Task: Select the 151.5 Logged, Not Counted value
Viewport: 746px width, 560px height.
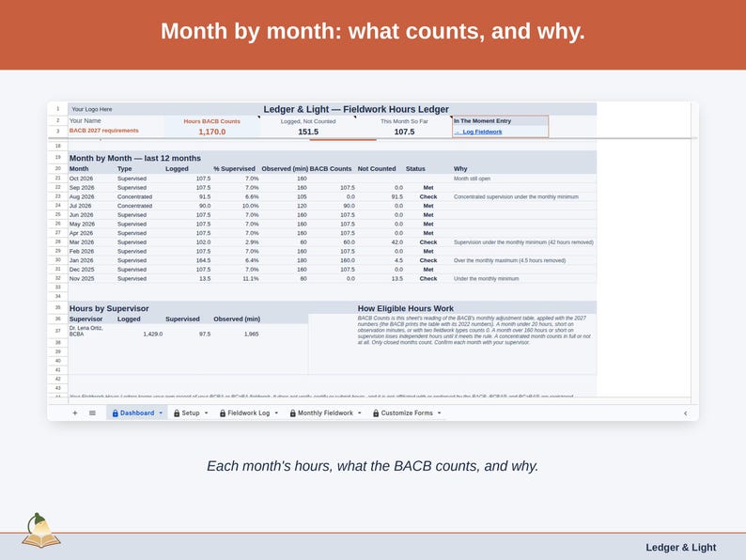Action: pos(308,132)
